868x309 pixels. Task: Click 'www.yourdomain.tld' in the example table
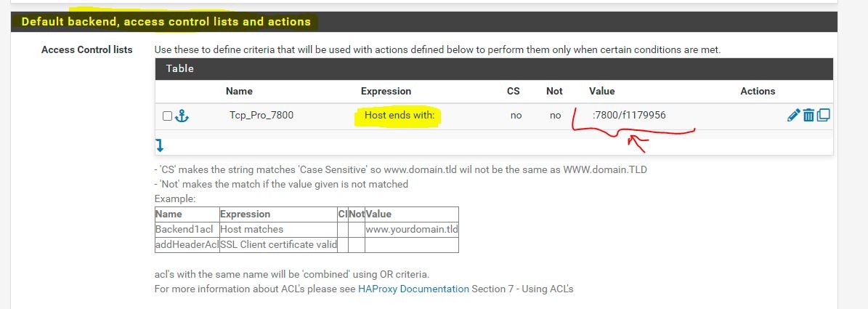click(x=411, y=229)
